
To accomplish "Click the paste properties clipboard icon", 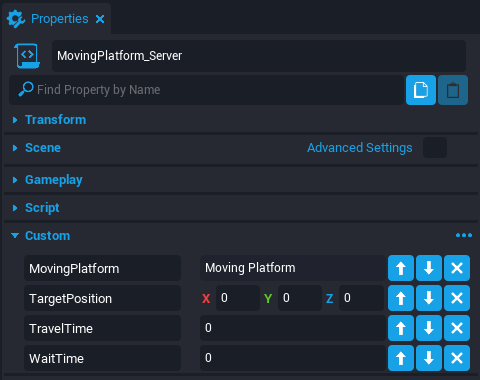I will (x=453, y=90).
